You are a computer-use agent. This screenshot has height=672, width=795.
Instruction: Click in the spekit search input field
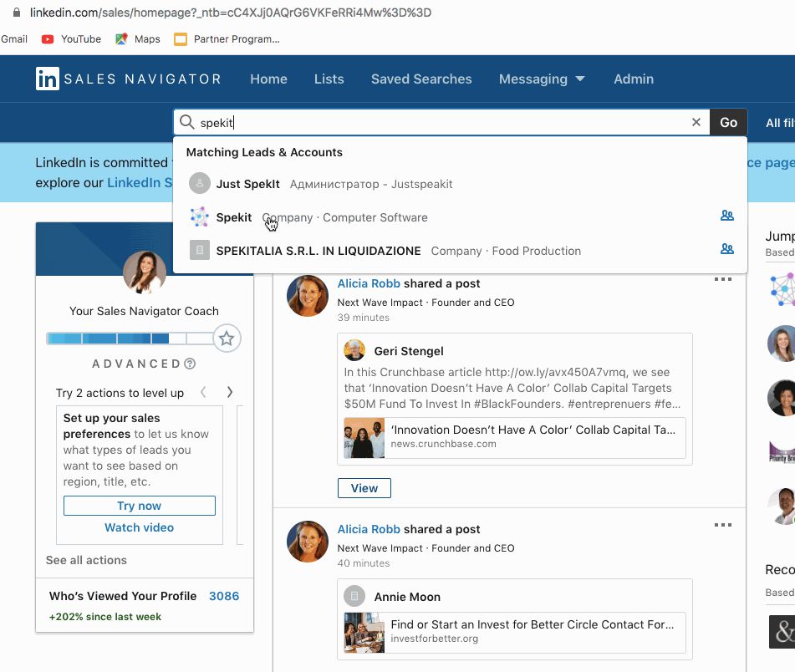pos(441,122)
